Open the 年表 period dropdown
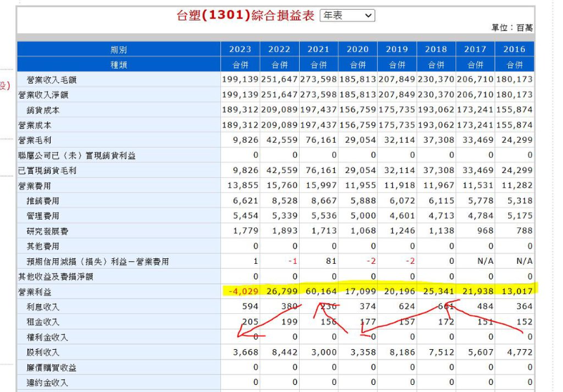The image size is (563, 392). point(347,15)
